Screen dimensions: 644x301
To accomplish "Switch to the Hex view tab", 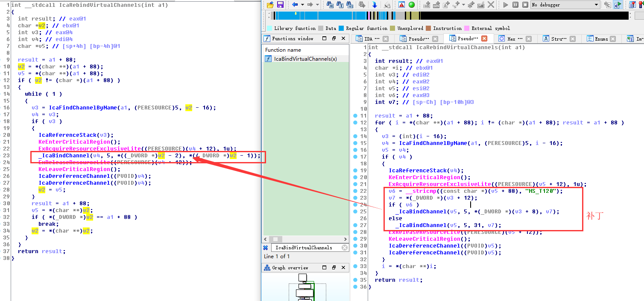I will [x=511, y=39].
